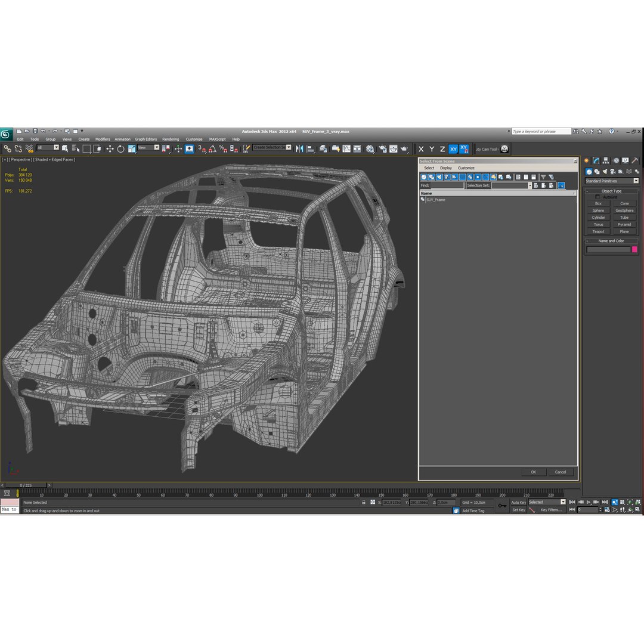The height and width of the screenshot is (644, 644).
Task: Click the Cylinder primitive button
Action: (x=599, y=218)
